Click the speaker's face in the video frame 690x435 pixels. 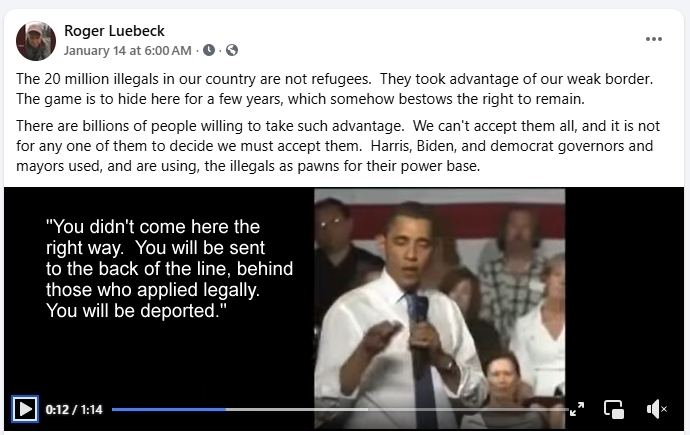tap(409, 247)
